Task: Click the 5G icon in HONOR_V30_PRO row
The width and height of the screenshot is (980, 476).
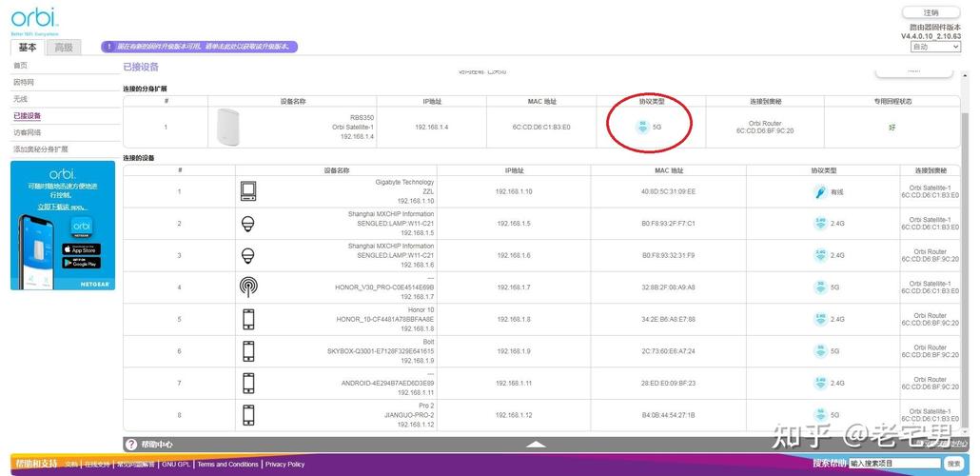Action: tap(820, 288)
